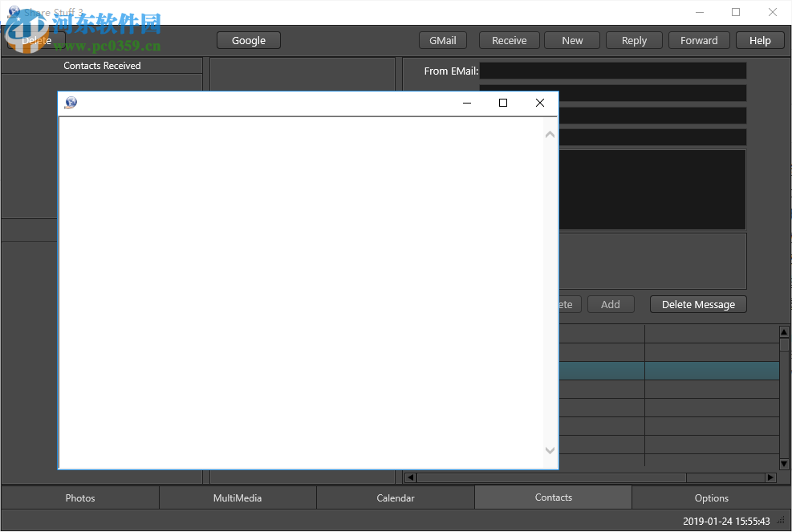Click the Contacts Received header
Image resolution: width=792 pixels, height=532 pixels.
coord(102,66)
